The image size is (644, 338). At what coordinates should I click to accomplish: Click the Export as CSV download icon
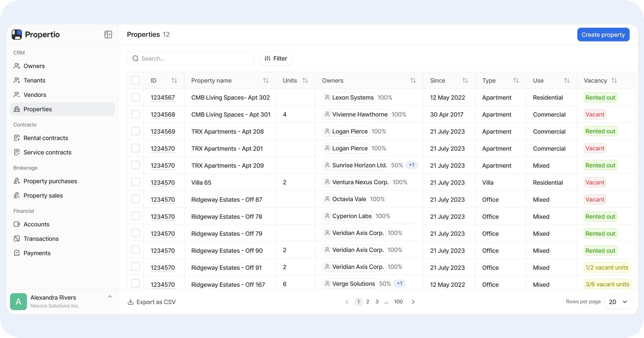[x=130, y=302]
